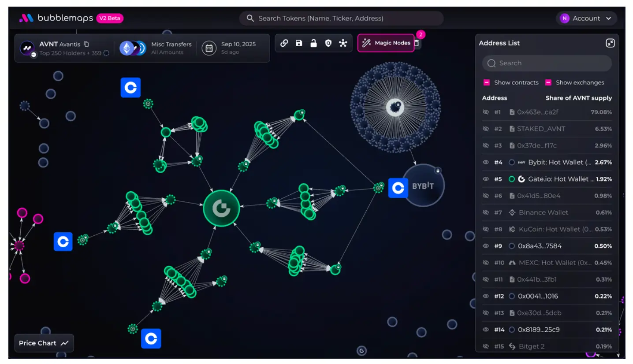Image resolution: width=633 pixels, height=364 pixels.
Task: Click the search magnifier in top bar
Action: [x=250, y=18]
